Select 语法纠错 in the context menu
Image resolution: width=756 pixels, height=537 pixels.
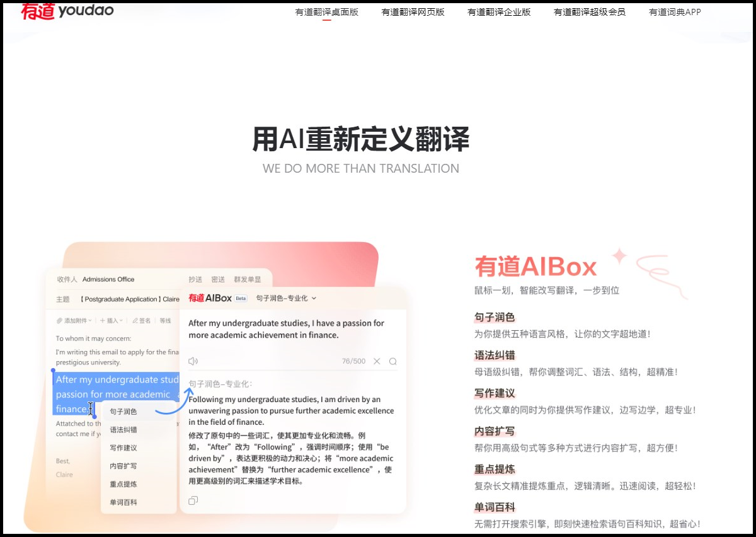pos(123,430)
